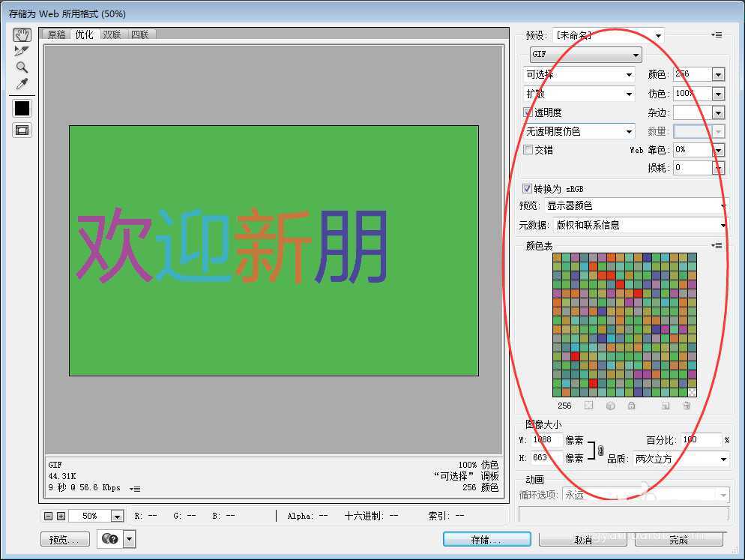Enable the 透明度 transparency checkbox
This screenshot has height=560, width=745.
click(x=528, y=111)
